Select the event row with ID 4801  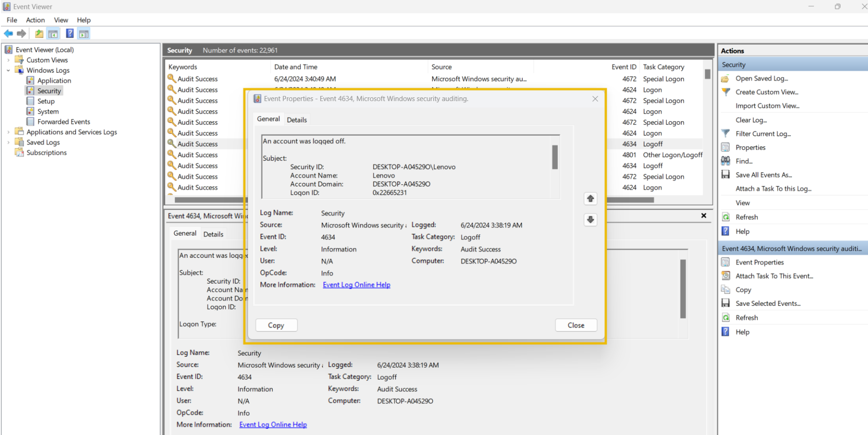[x=434, y=155]
